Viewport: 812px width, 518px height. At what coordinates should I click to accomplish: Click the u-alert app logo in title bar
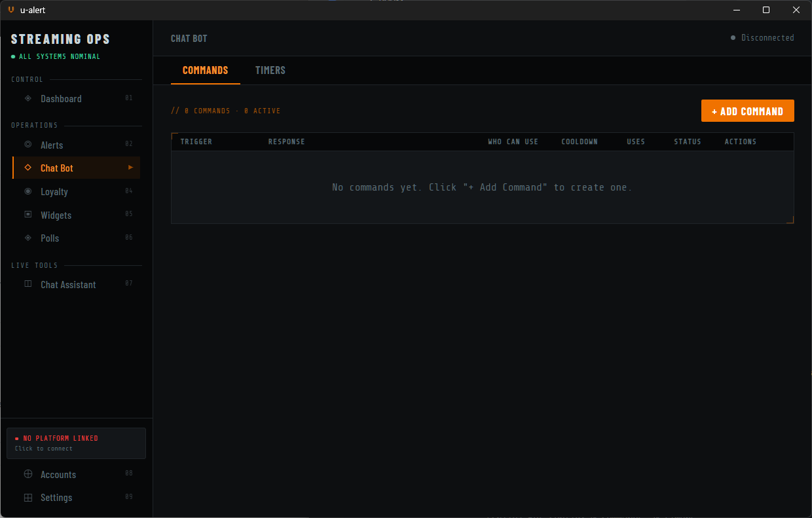11,10
